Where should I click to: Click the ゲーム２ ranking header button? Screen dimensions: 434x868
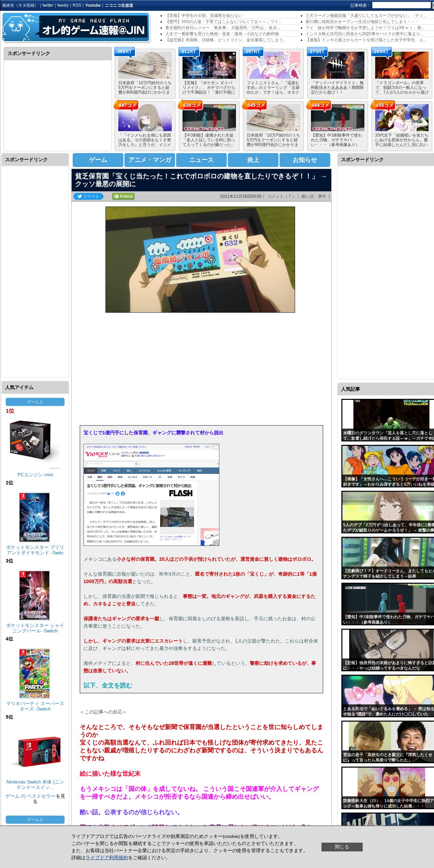pos(35,820)
